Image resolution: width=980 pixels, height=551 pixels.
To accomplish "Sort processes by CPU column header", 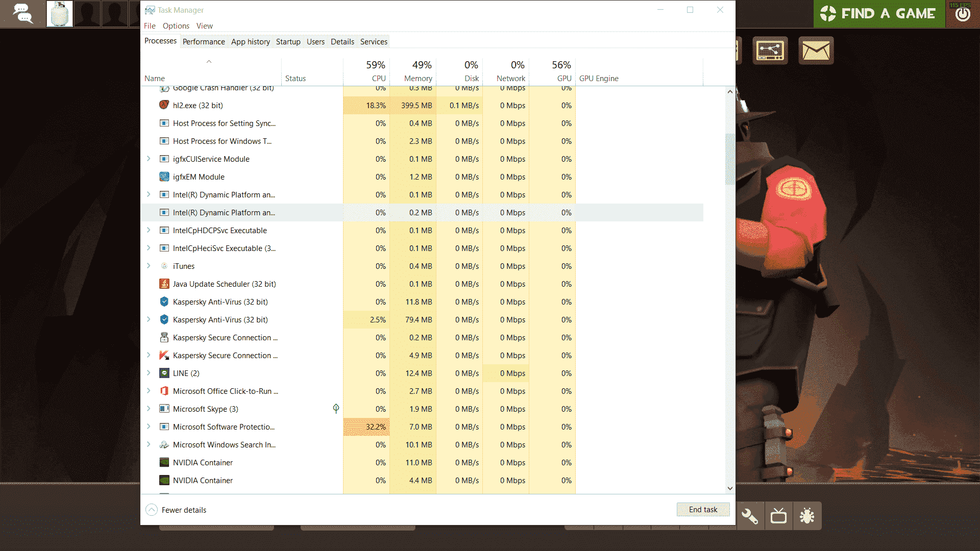I will click(366, 71).
